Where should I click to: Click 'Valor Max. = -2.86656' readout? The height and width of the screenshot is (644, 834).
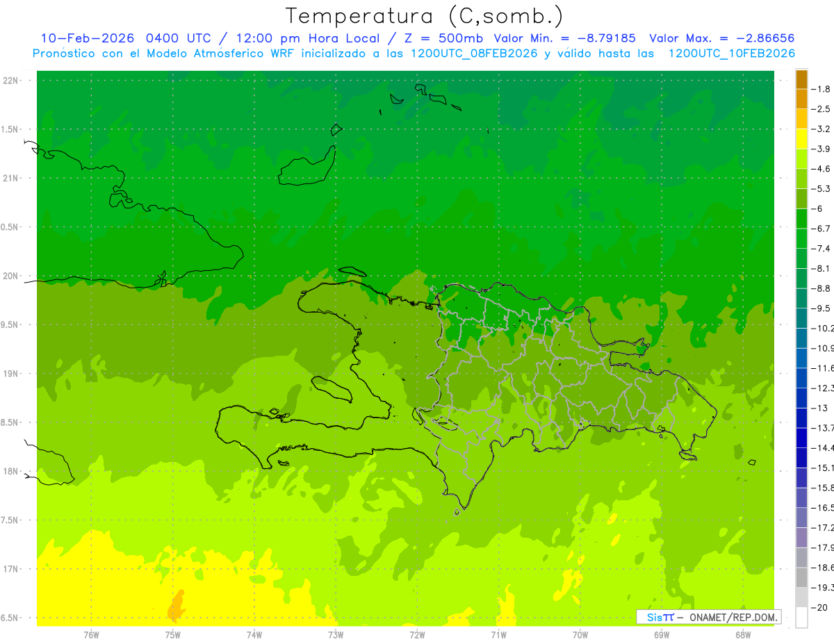click(x=721, y=38)
